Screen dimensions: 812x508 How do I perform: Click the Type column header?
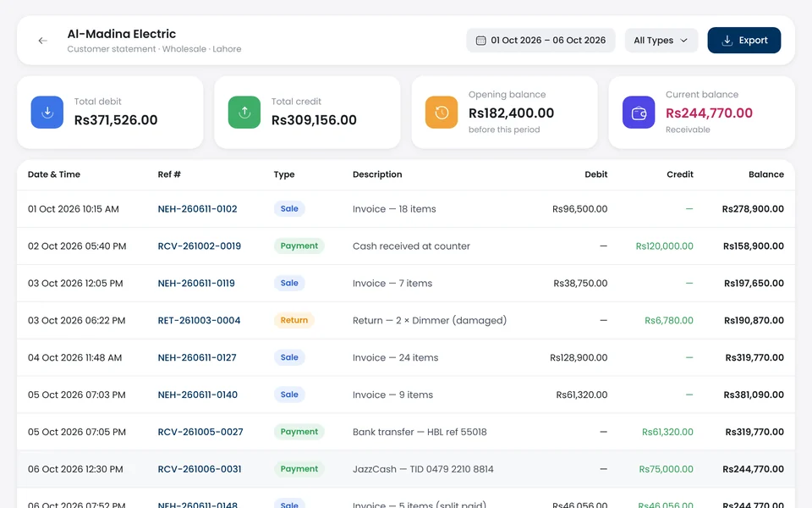point(284,174)
